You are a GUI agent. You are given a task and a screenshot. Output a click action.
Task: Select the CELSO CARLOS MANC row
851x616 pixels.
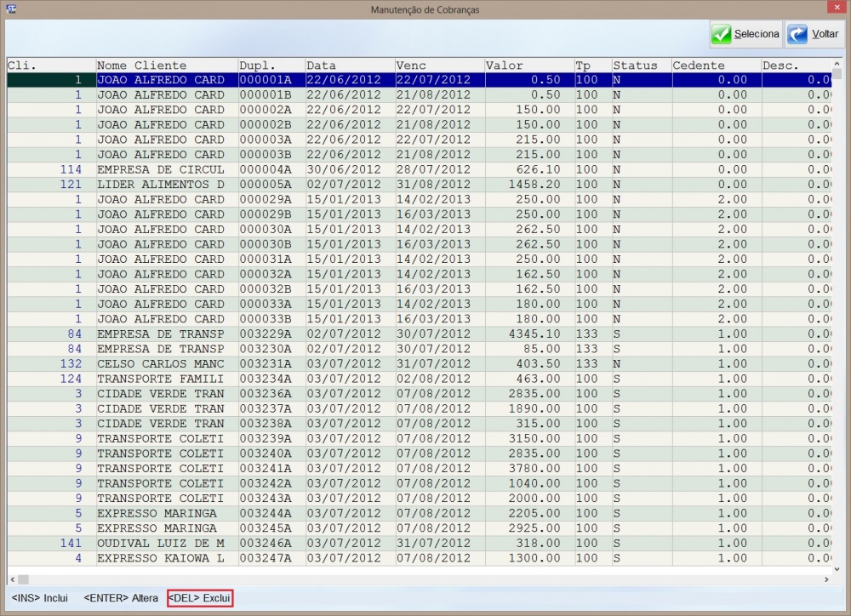coord(160,363)
